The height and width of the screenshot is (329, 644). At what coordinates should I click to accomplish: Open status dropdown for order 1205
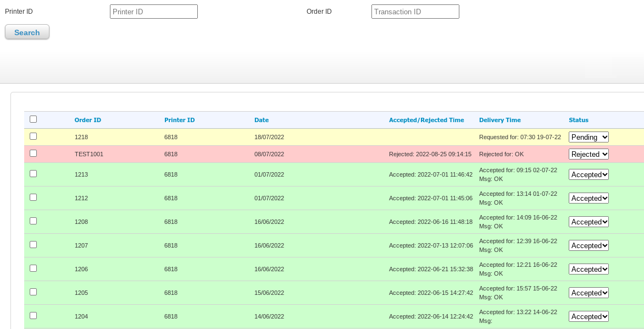(x=589, y=293)
